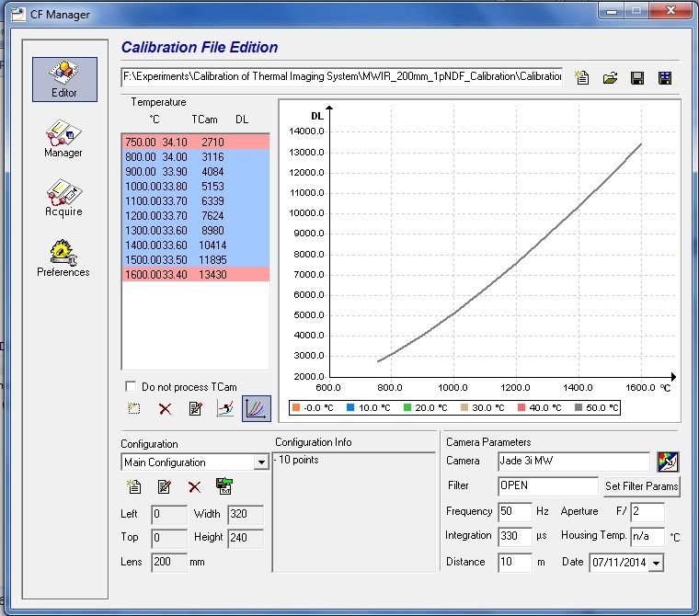Viewport: 699px width, 616px height.
Task: Click into the Frequency input field
Action: click(515, 510)
